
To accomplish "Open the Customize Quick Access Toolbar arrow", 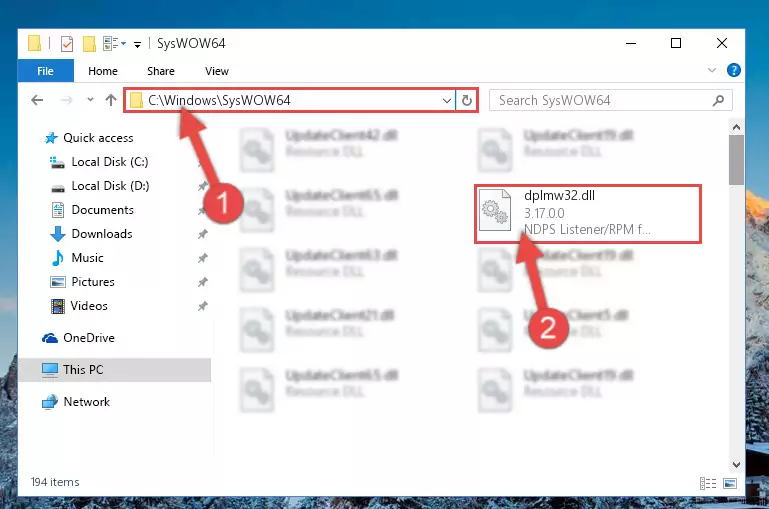I will tap(137, 45).
